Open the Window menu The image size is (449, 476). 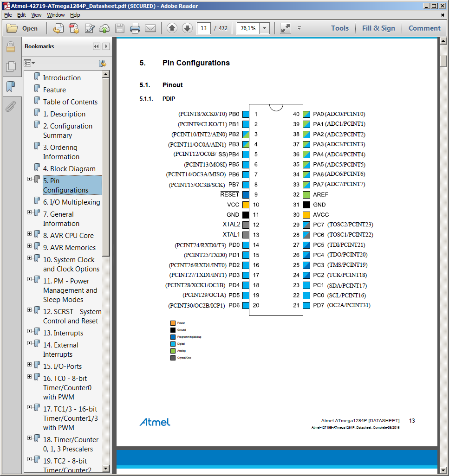(56, 15)
